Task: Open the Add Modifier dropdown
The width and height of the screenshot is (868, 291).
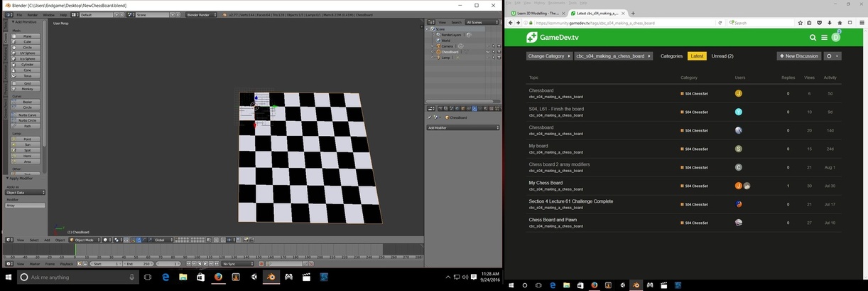Action: coord(462,127)
